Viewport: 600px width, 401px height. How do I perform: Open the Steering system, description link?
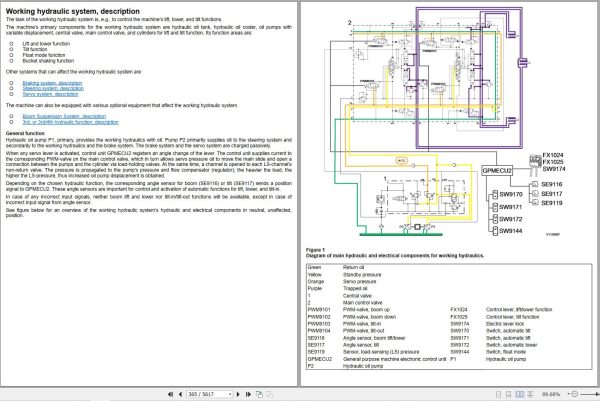(x=53, y=88)
